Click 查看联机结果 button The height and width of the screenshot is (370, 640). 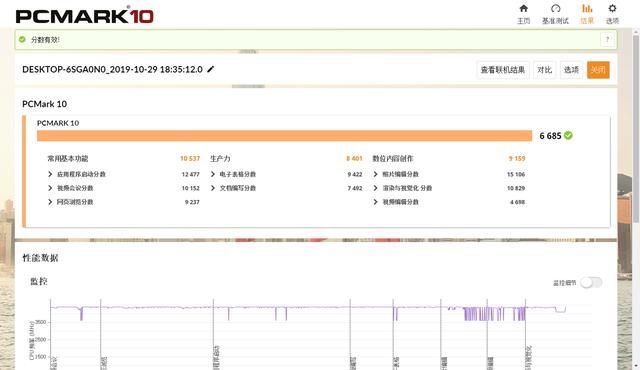tap(503, 70)
